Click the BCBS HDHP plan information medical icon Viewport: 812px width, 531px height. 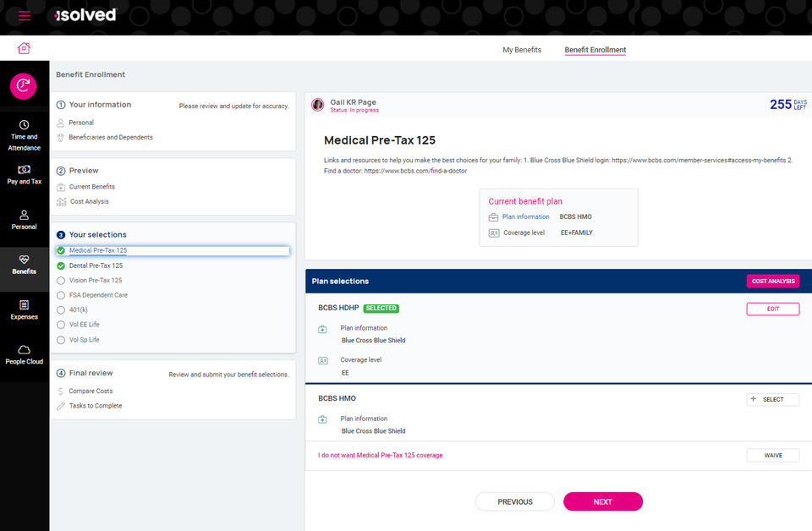322,329
